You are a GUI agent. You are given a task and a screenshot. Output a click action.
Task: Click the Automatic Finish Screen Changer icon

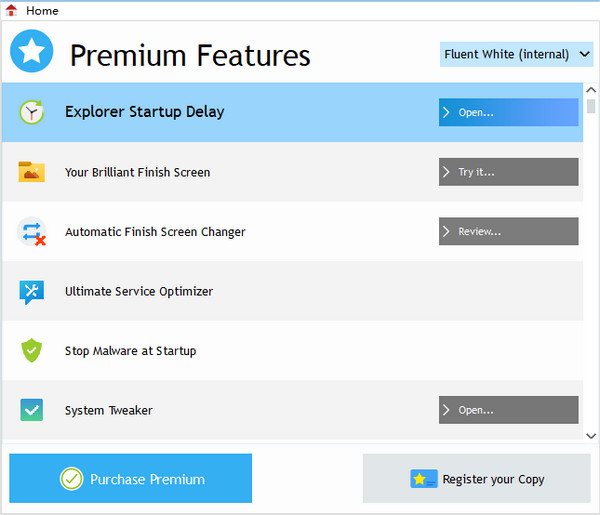[x=31, y=232]
